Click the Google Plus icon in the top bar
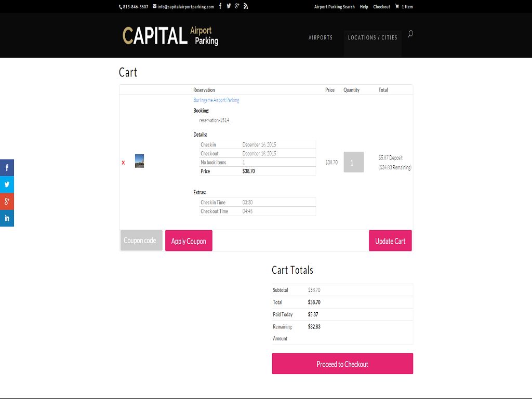532x399 pixels. [237, 6]
